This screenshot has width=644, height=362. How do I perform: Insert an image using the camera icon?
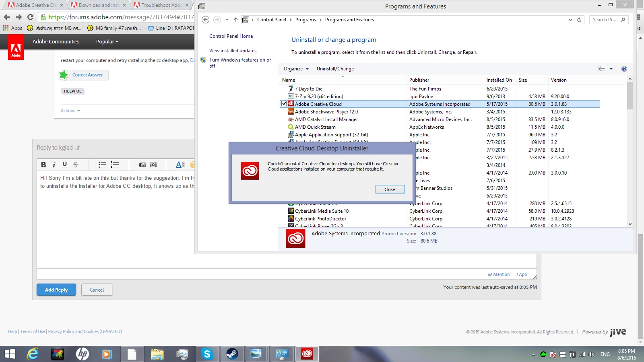coord(142,165)
